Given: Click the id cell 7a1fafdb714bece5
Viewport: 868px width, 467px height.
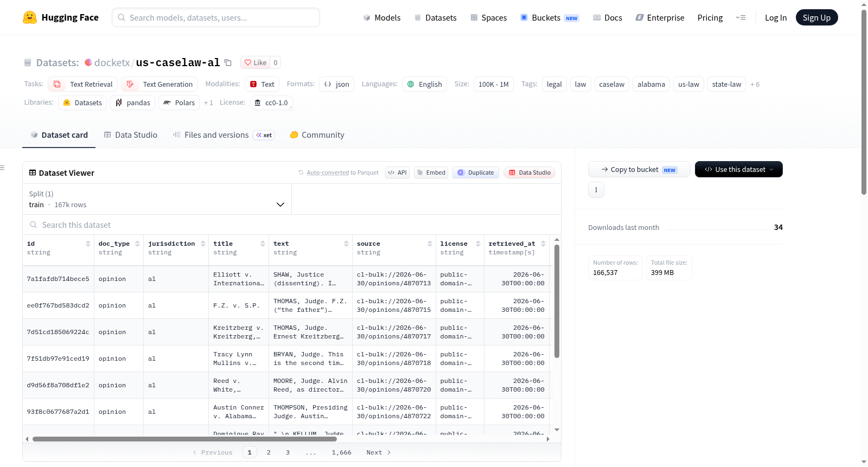Looking at the screenshot, I should (58, 279).
